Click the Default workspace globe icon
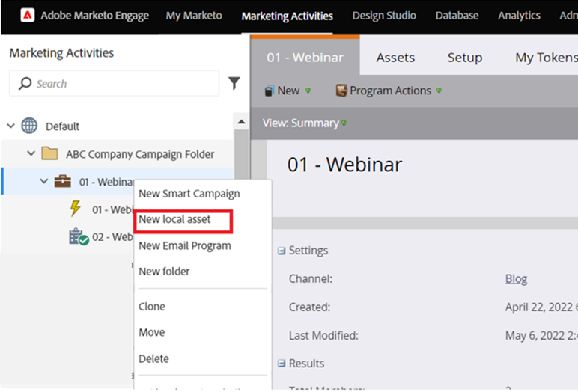This screenshot has height=392, width=578. coord(29,126)
